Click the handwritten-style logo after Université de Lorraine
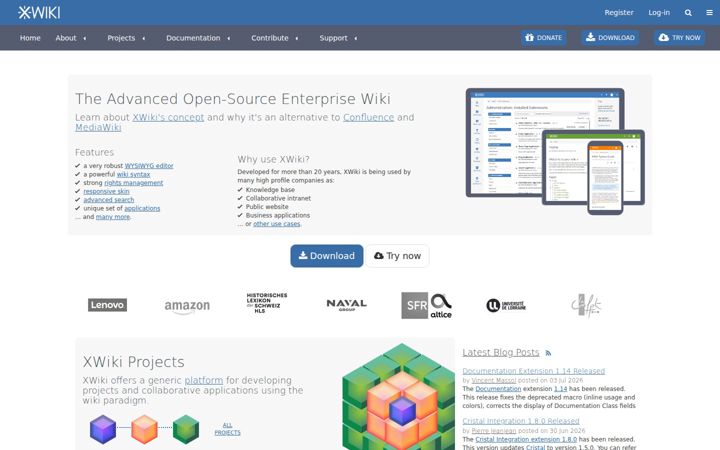 [x=586, y=305]
